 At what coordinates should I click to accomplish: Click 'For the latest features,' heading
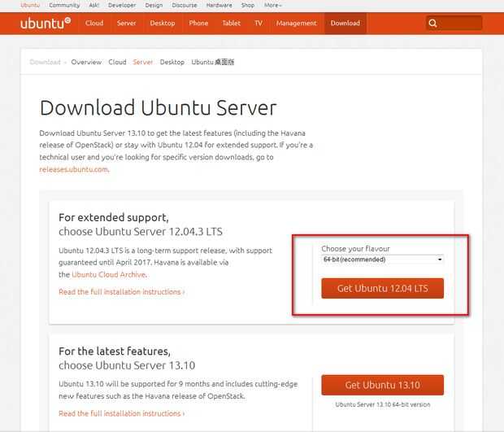click(115, 351)
